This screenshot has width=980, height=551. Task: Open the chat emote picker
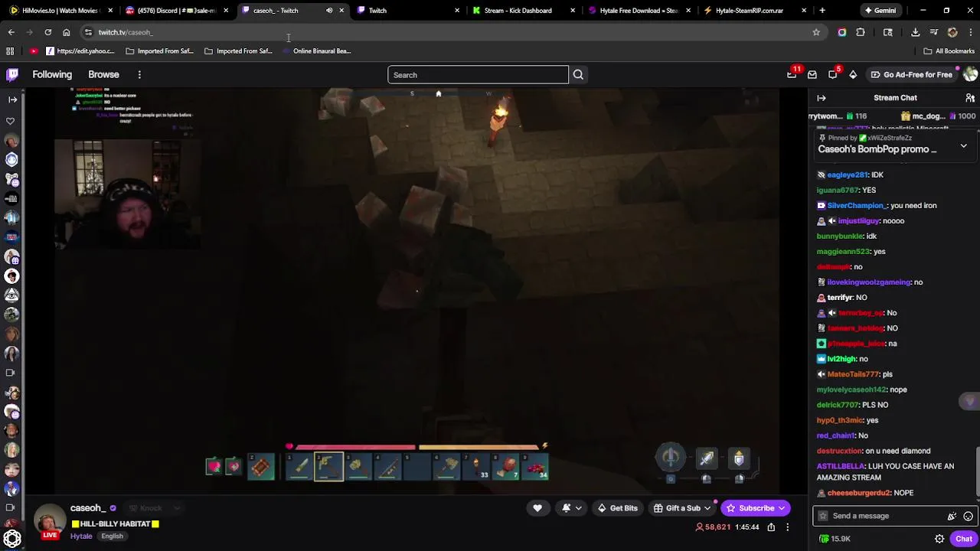[968, 517]
